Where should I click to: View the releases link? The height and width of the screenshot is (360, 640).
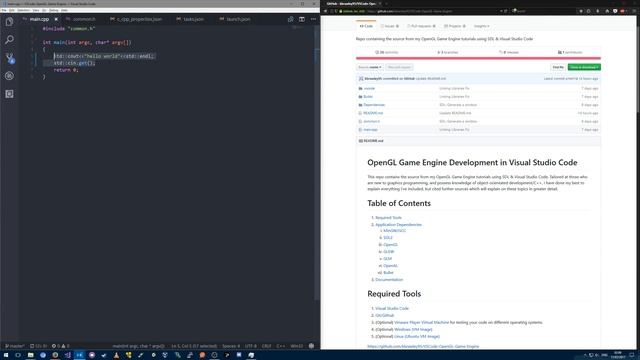coord(509,52)
